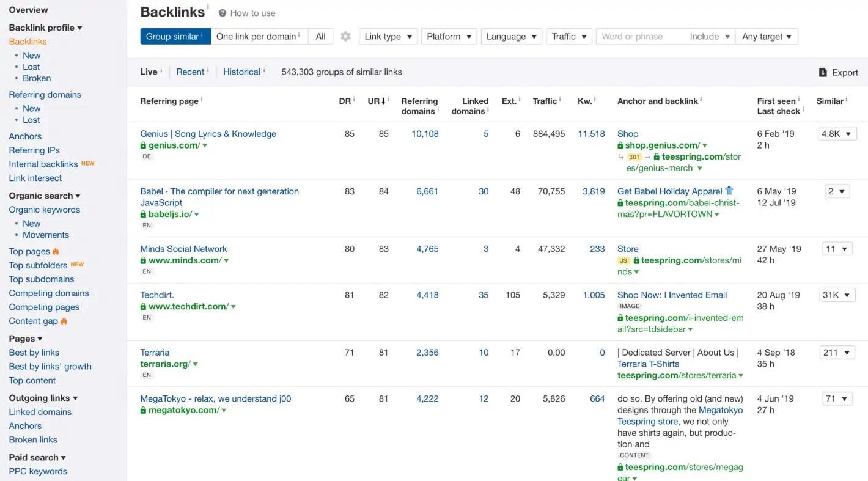Click the fire icon next to Top pages
This screenshot has height=481, width=868.
click(x=56, y=252)
